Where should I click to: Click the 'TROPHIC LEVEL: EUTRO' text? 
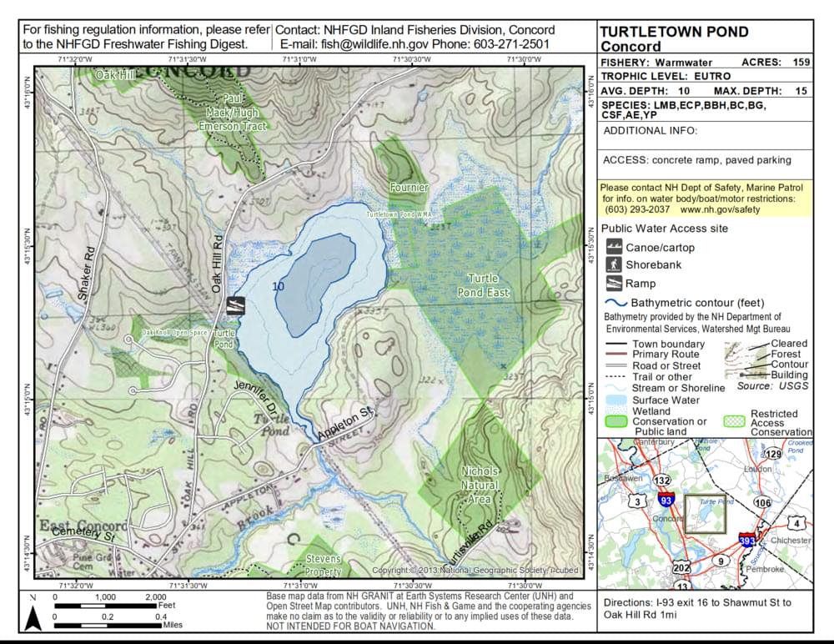[666, 76]
